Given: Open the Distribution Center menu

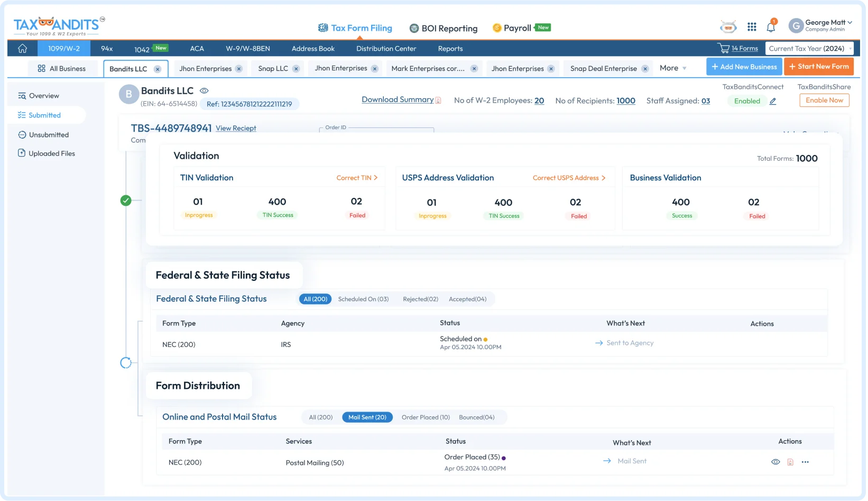Looking at the screenshot, I should tap(386, 49).
